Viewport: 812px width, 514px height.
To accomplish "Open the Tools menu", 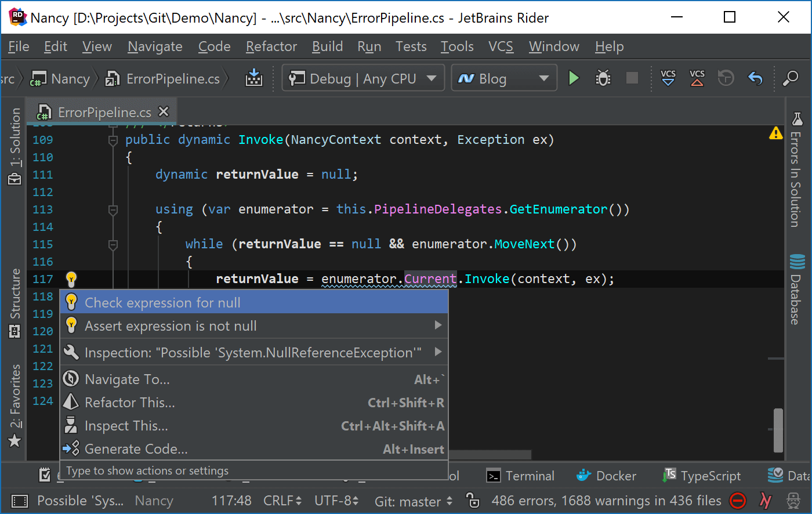I will click(457, 46).
